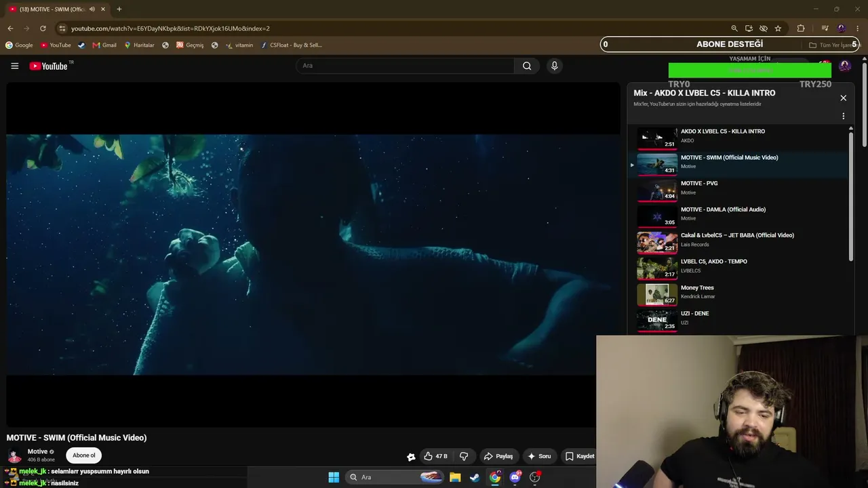Play AKDO X LVBEL C5 - KILLA INTRO thumbnail
The image size is (868, 488).
click(656, 138)
